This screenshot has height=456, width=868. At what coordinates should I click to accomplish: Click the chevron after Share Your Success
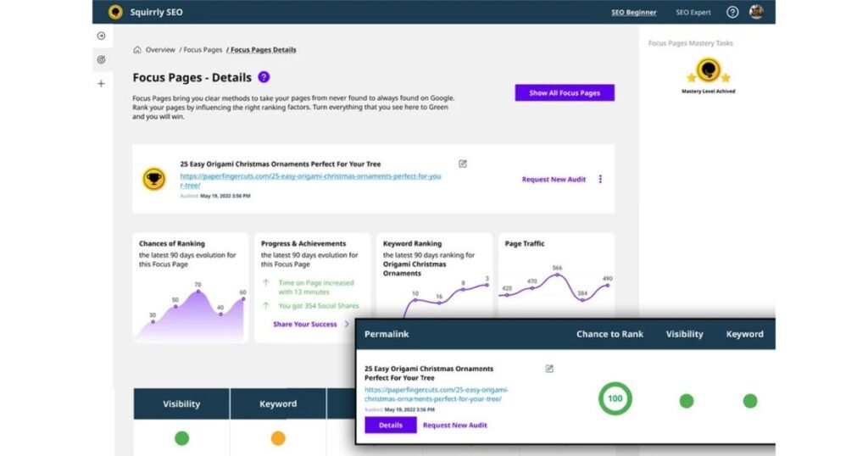[x=347, y=325]
